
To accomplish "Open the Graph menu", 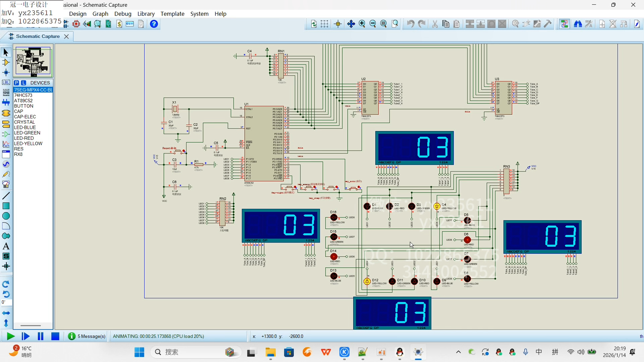I will [100, 14].
